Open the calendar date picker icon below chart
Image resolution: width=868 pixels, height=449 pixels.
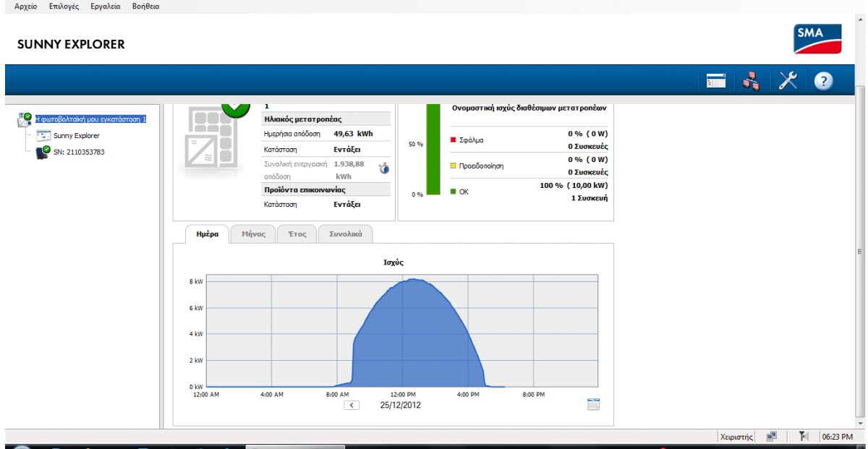(x=593, y=404)
